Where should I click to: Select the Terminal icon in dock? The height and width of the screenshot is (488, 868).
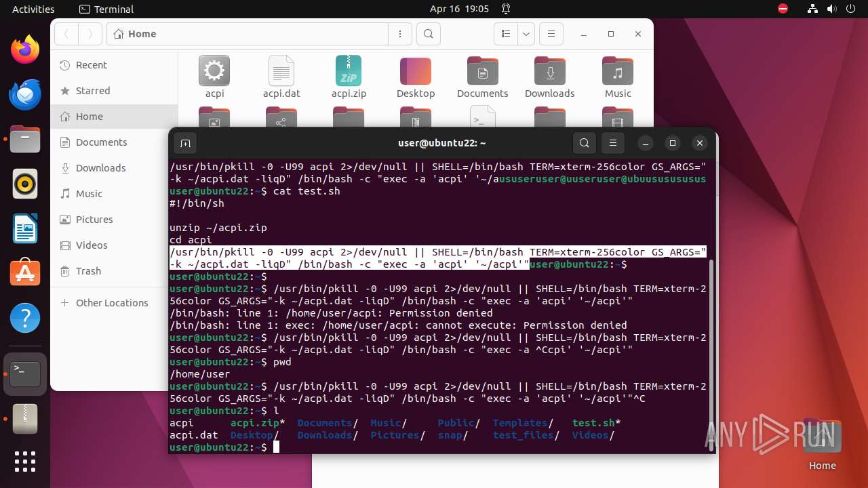point(25,373)
